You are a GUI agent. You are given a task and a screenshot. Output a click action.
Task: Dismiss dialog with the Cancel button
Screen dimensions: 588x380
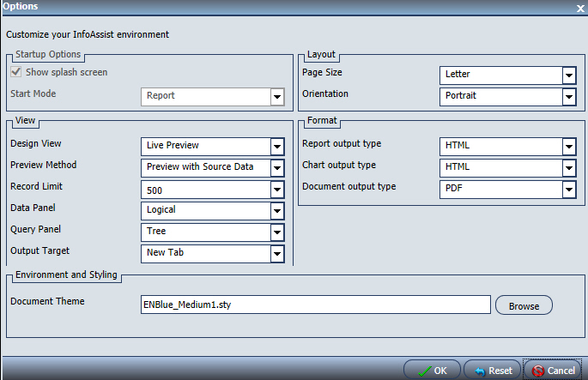[552, 371]
